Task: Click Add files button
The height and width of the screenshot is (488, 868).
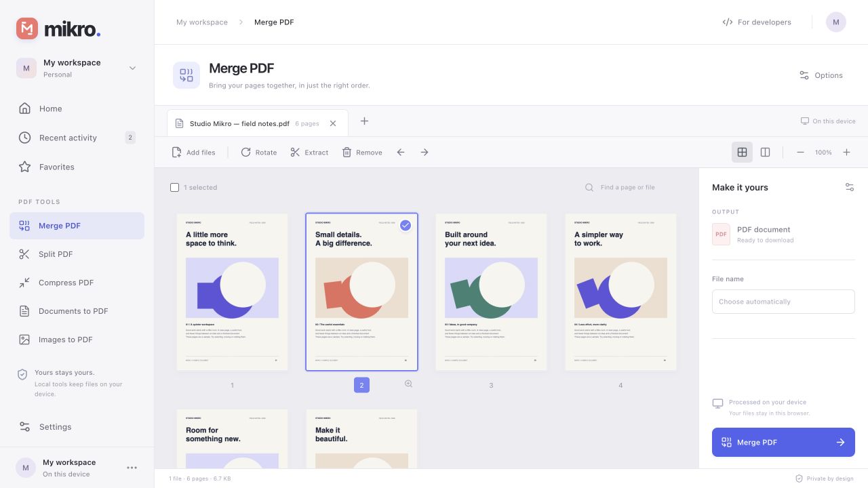Action: 193,152
